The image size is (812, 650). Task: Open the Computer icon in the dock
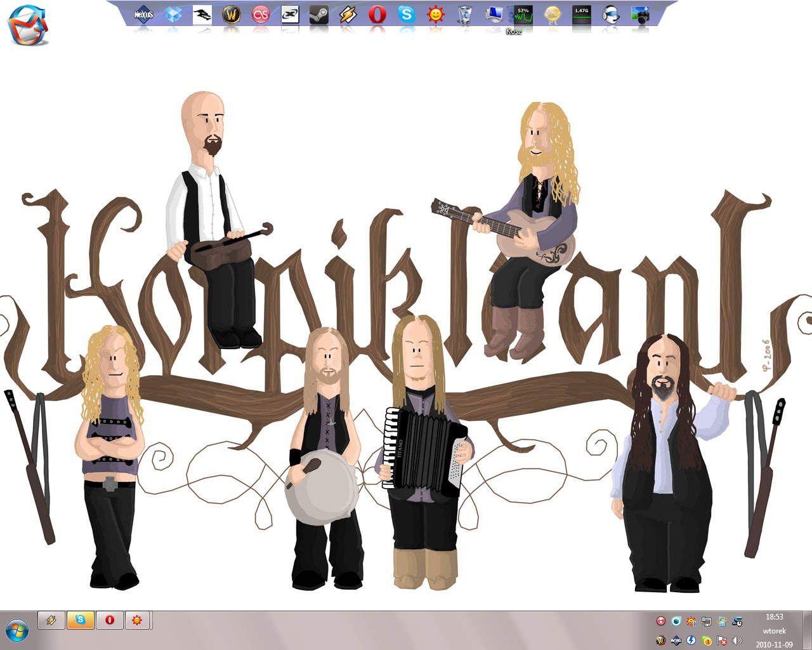pyautogui.click(x=494, y=14)
